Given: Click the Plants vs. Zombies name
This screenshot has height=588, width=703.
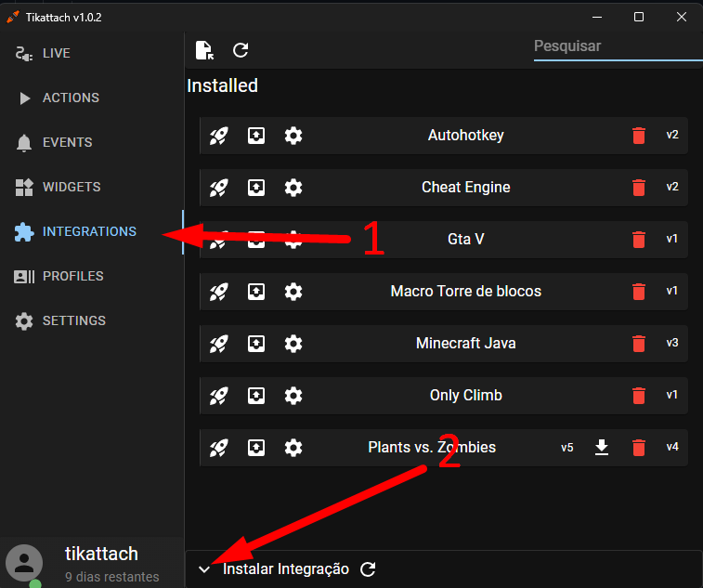Looking at the screenshot, I should click(x=432, y=448).
